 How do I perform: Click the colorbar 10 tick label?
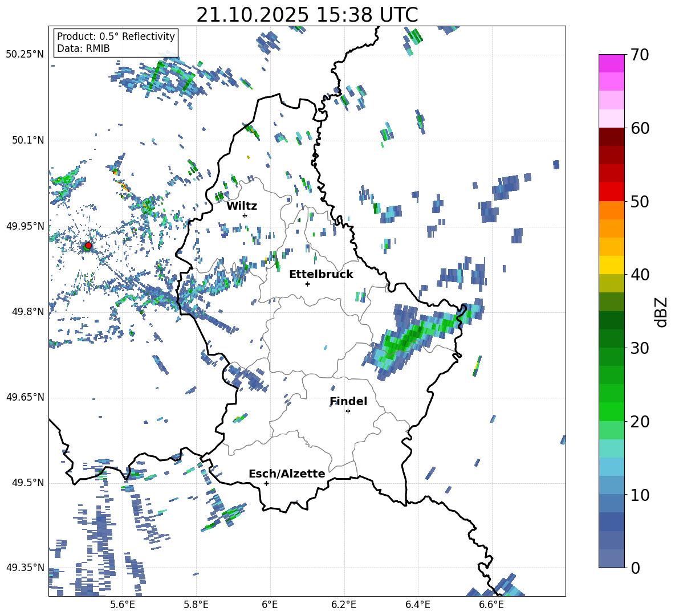coord(640,495)
